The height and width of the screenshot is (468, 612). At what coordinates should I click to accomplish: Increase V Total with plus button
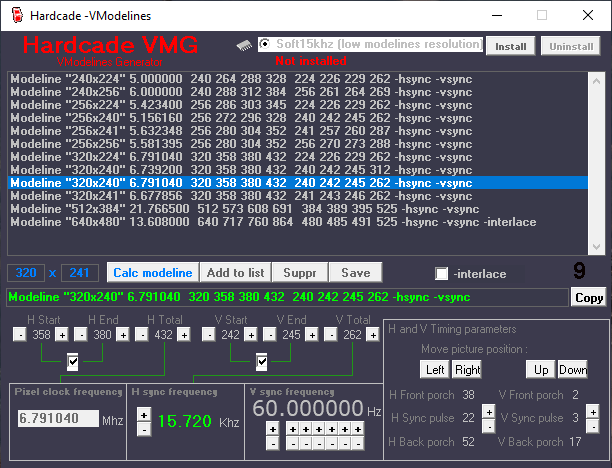click(373, 335)
